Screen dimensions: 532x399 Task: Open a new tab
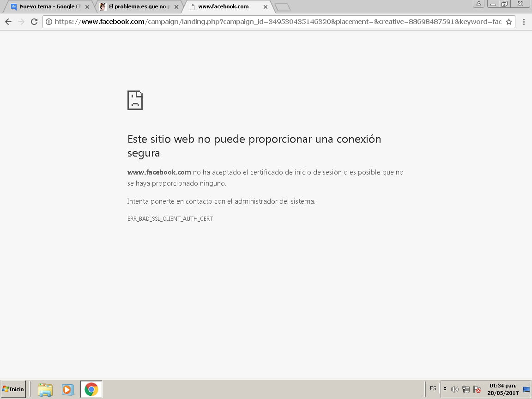pyautogui.click(x=282, y=7)
